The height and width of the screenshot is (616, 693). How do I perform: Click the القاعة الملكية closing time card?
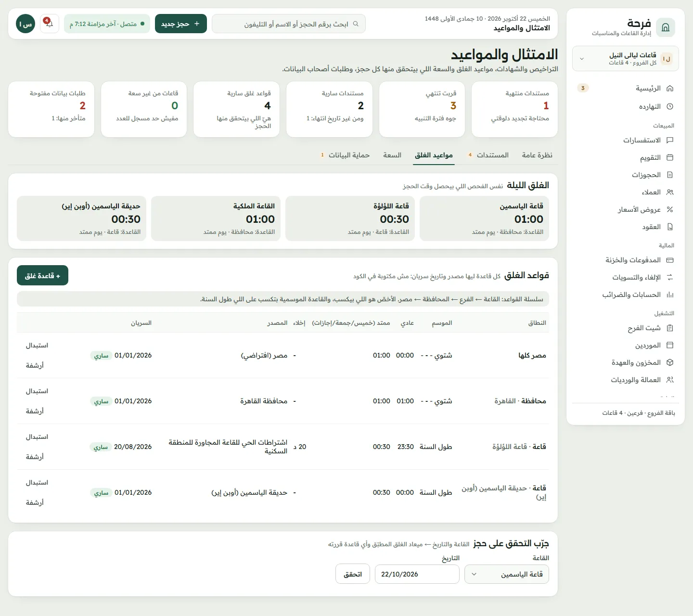coord(216,218)
